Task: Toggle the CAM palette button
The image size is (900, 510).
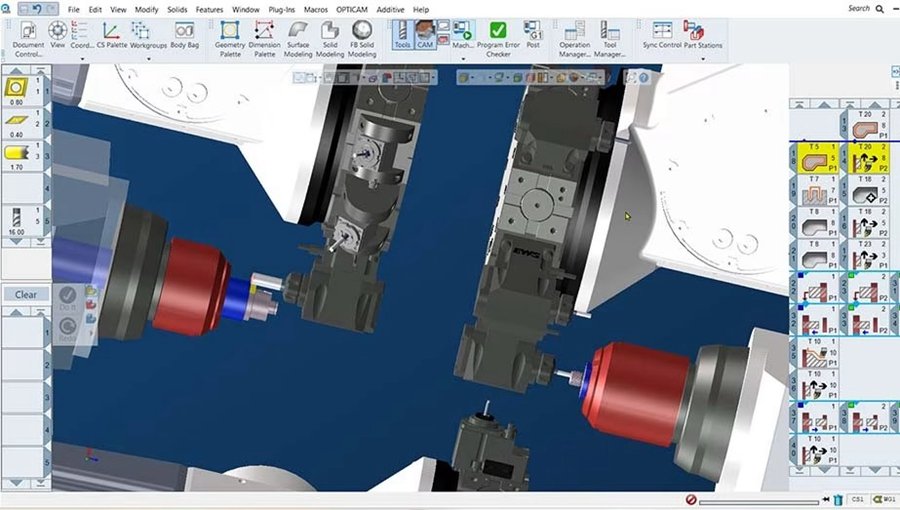Action: coord(425,34)
